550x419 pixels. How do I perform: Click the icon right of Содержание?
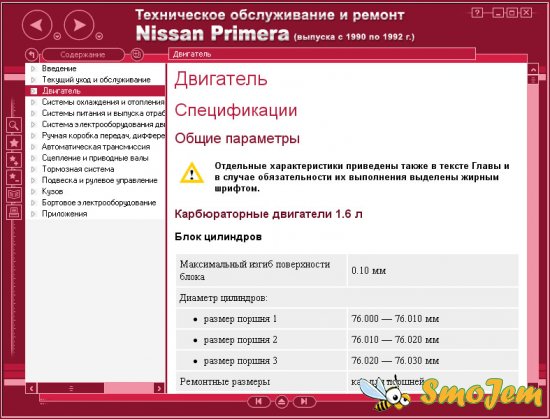coord(137,54)
